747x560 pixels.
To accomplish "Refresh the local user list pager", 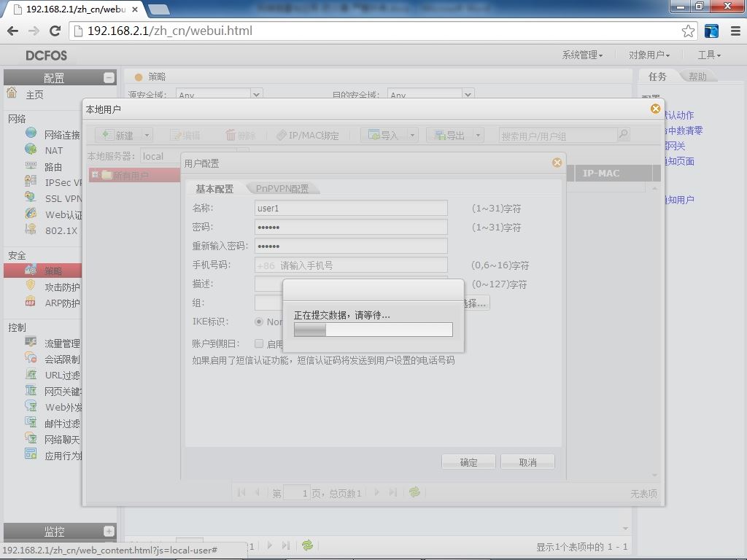I will click(414, 492).
